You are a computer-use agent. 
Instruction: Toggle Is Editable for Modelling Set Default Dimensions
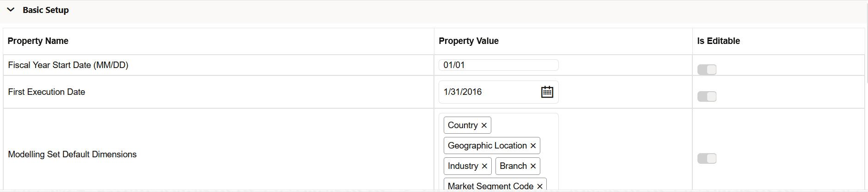tap(707, 158)
